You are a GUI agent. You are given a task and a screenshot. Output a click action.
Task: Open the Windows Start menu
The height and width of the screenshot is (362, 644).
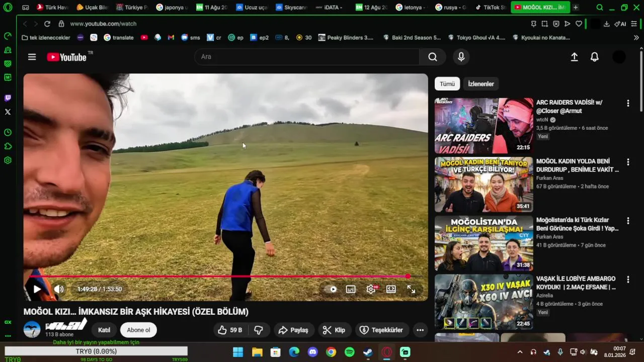coord(238,352)
